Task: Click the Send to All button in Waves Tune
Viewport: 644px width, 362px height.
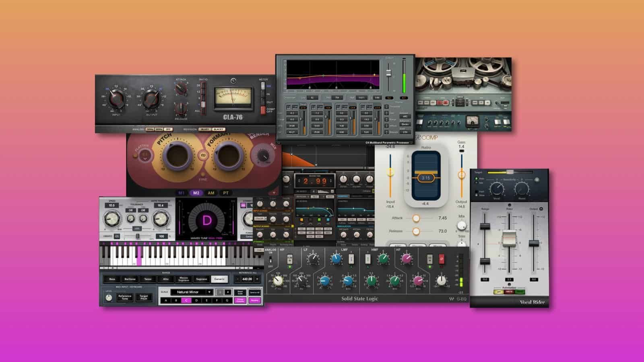Action: [254, 292]
